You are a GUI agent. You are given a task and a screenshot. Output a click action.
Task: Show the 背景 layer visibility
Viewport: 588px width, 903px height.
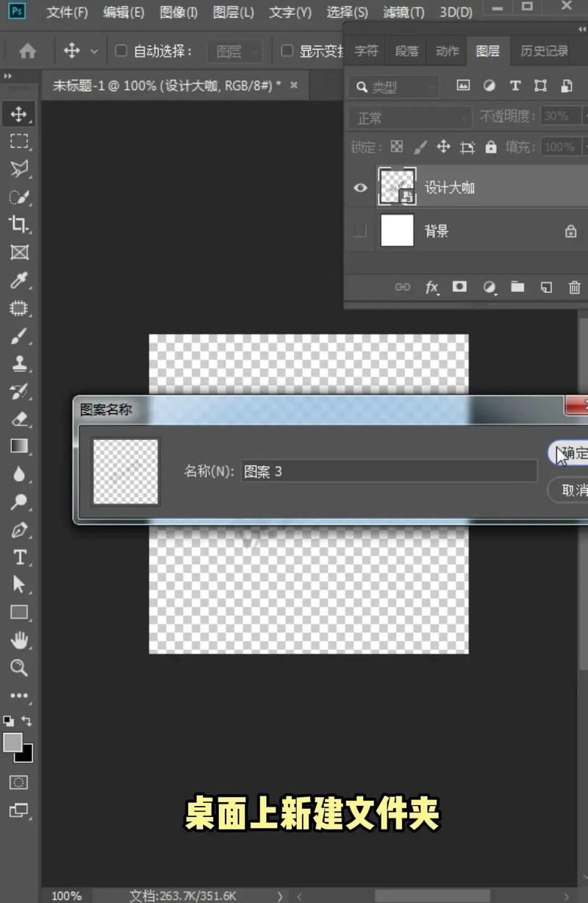click(359, 231)
